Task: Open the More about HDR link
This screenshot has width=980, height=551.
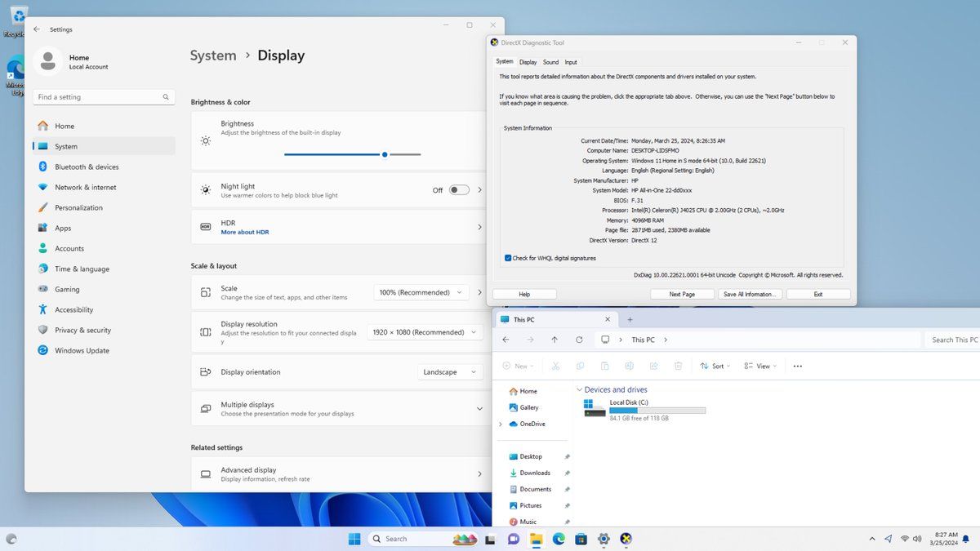Action: [245, 232]
